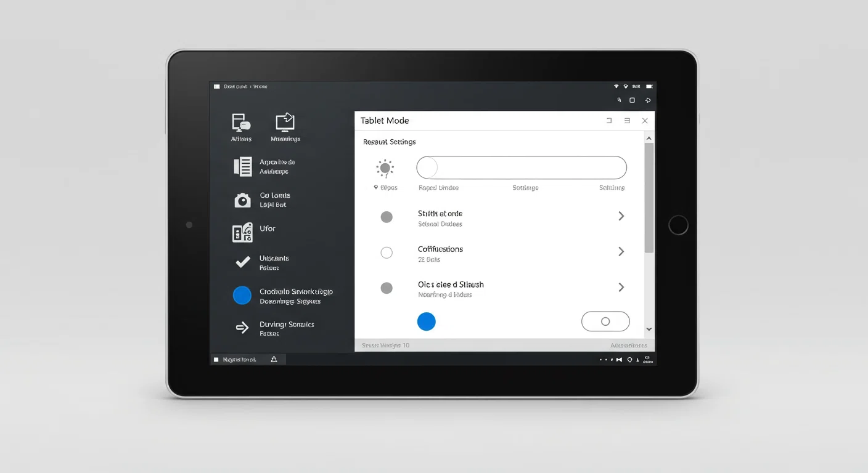868x473 pixels.
Task: Click the 'Co Lards' sidebar label
Action: (x=275, y=195)
